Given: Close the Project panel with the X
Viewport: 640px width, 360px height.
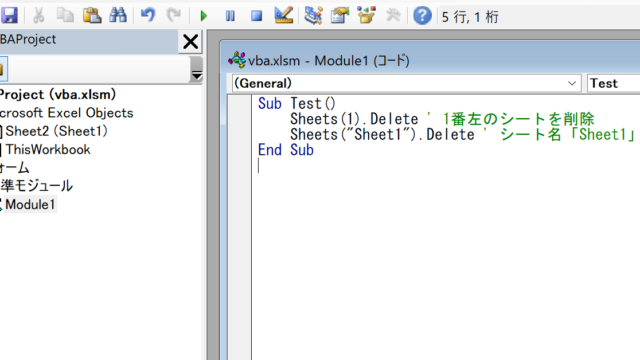Looking at the screenshot, I should (x=190, y=42).
